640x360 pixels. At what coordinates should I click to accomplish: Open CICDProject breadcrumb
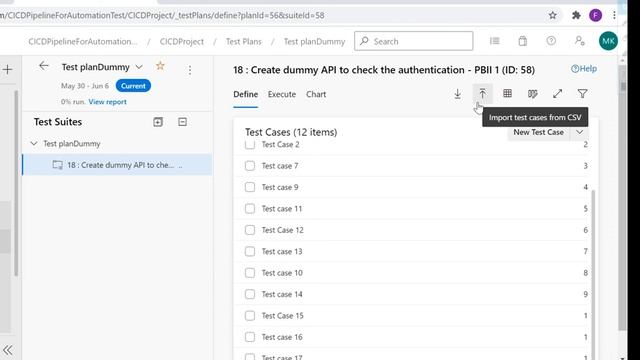click(182, 41)
